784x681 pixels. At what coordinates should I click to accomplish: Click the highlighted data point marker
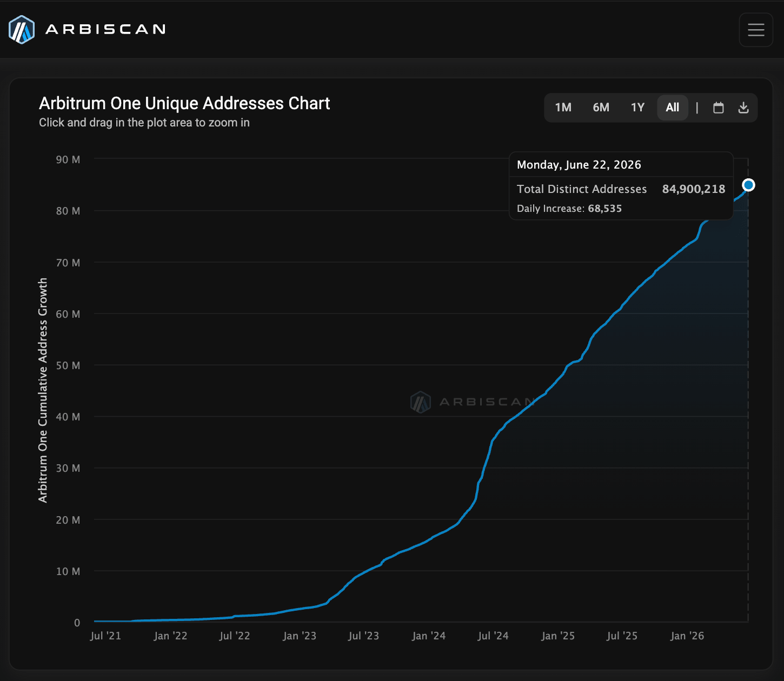coord(748,185)
